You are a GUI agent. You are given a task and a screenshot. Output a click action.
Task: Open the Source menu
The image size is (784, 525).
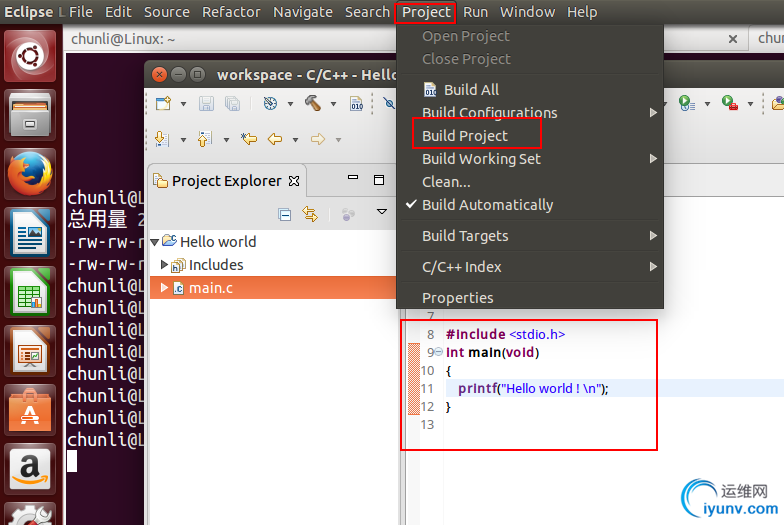167,12
